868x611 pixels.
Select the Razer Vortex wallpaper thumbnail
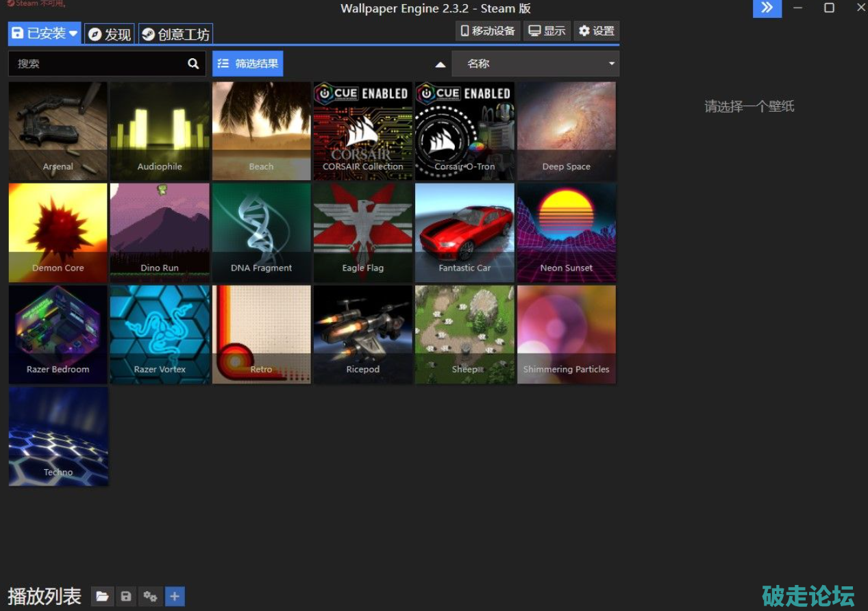click(160, 334)
